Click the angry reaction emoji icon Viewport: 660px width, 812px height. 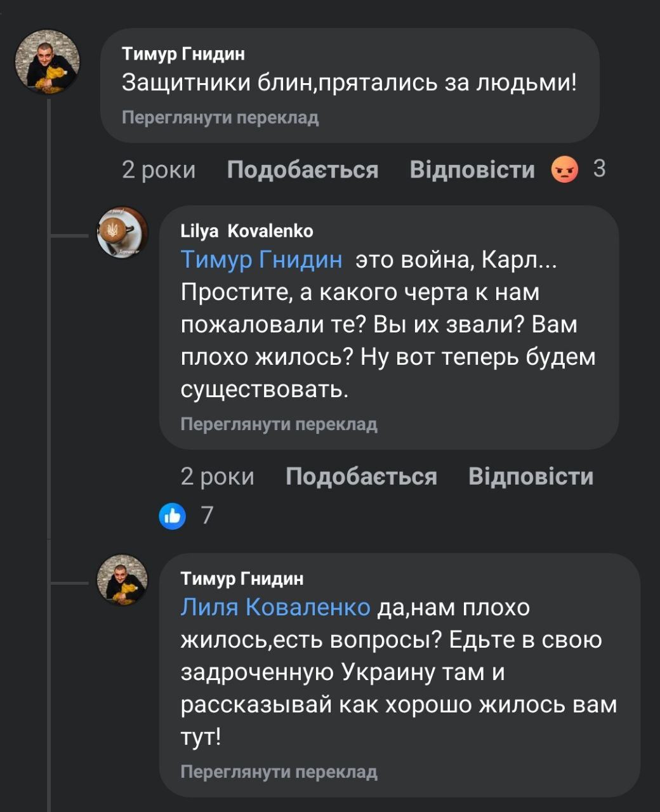565,169
